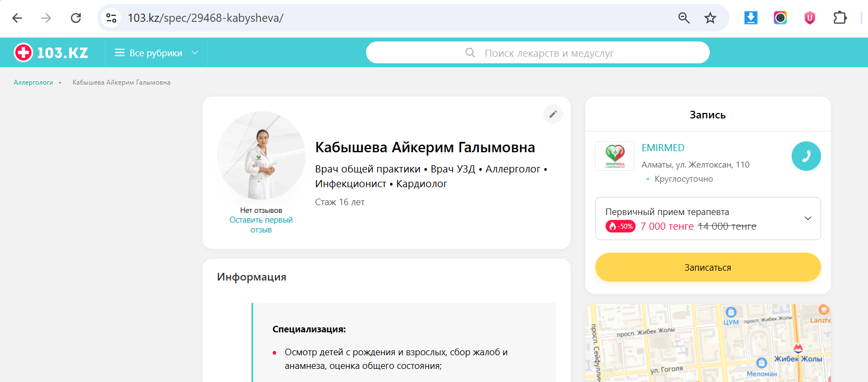The height and width of the screenshot is (382, 868).
Task: Focus the Поиск лекарств и медуслуг field
Action: point(538,53)
